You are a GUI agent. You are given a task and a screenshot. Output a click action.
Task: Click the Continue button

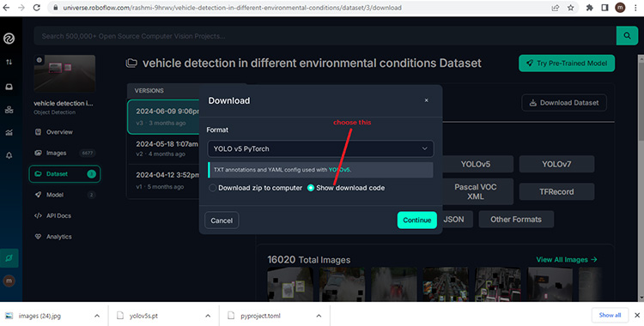pos(416,220)
